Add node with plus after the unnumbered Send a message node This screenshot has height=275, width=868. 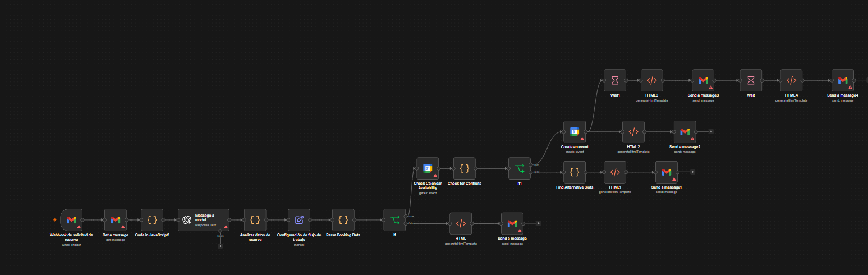point(538,223)
